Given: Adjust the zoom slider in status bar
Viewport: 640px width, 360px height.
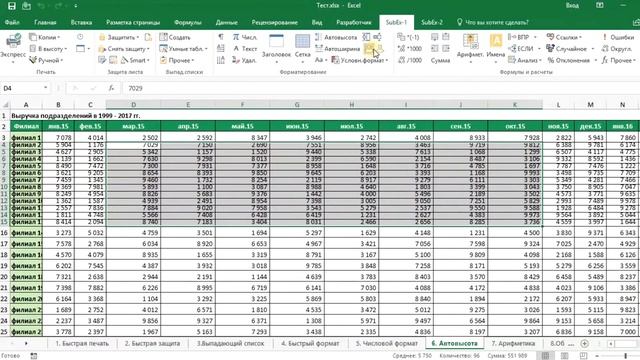Looking at the screenshot, I should pos(625,356).
